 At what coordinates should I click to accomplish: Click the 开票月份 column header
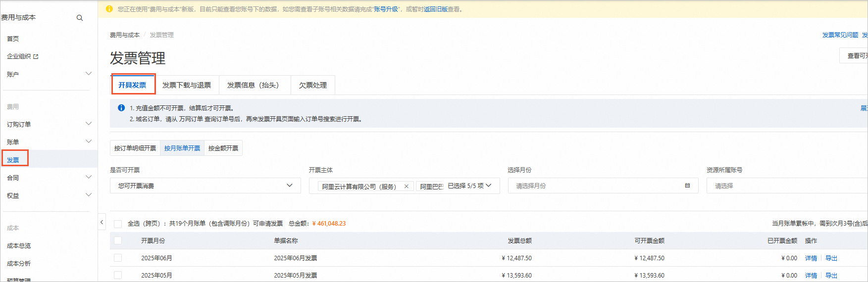(153, 240)
